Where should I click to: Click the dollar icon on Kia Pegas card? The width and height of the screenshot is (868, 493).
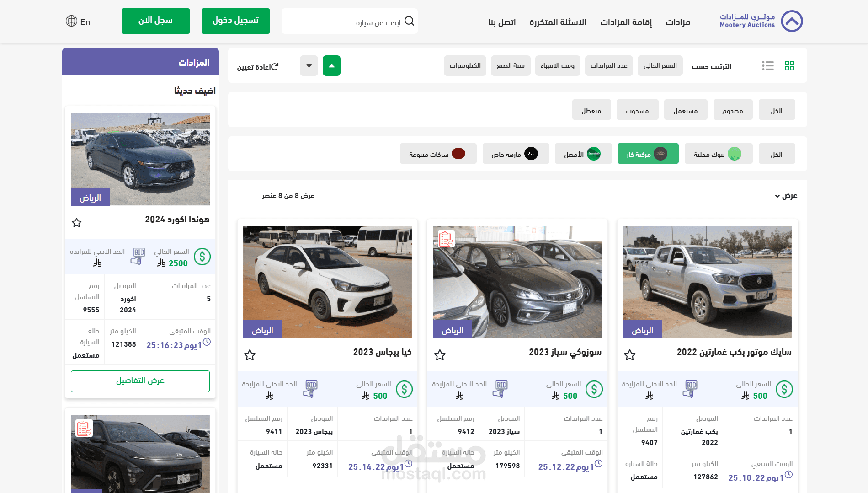[404, 389]
